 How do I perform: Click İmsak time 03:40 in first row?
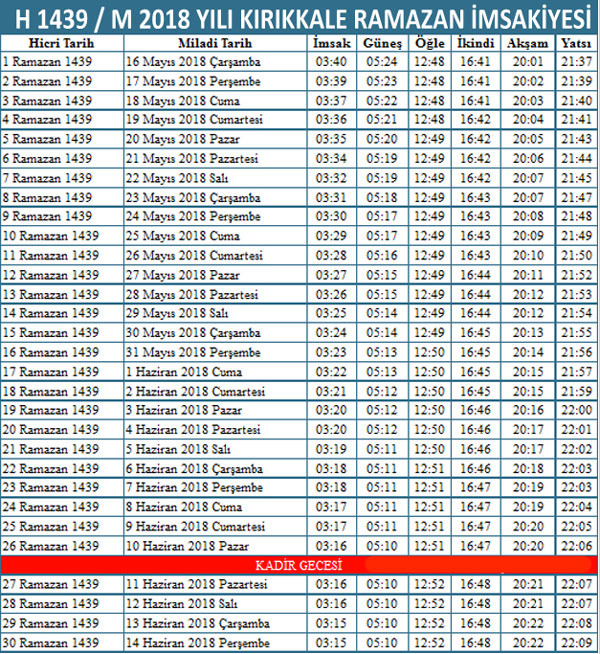[x=331, y=62]
